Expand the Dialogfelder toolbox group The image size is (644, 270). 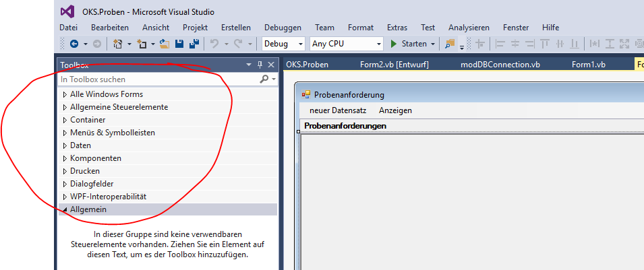pyautogui.click(x=65, y=183)
